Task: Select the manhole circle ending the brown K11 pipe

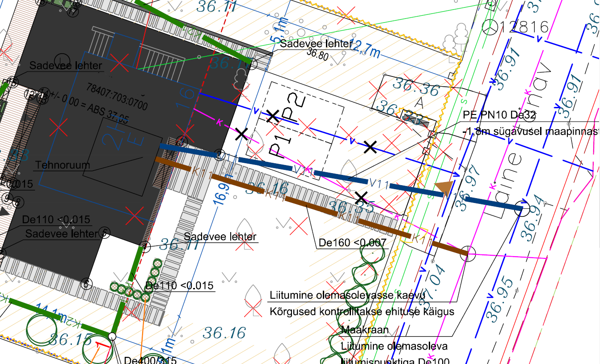Action: [468, 254]
